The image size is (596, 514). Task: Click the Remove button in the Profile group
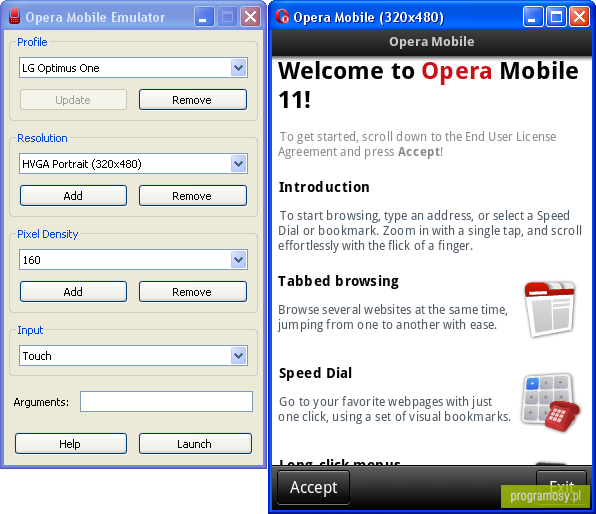(193, 100)
